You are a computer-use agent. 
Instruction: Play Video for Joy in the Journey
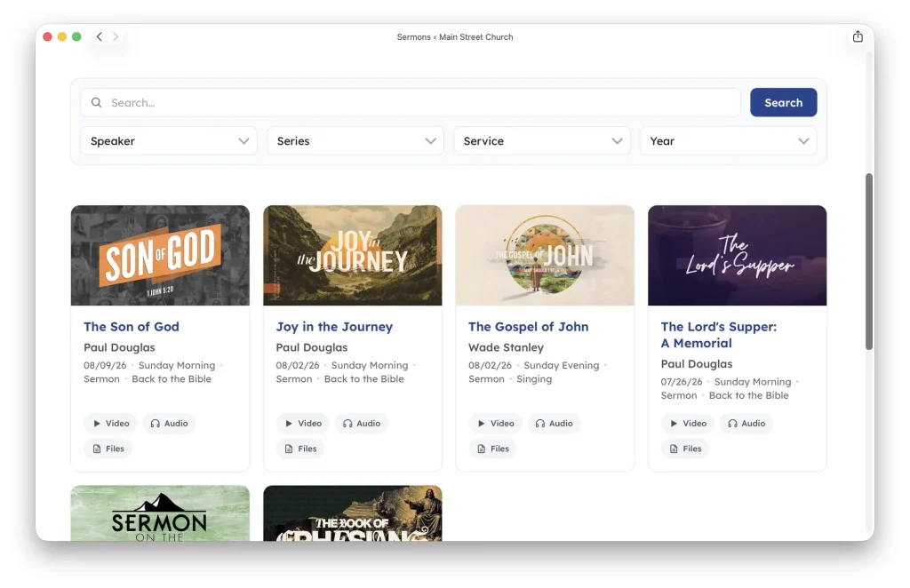click(x=303, y=424)
